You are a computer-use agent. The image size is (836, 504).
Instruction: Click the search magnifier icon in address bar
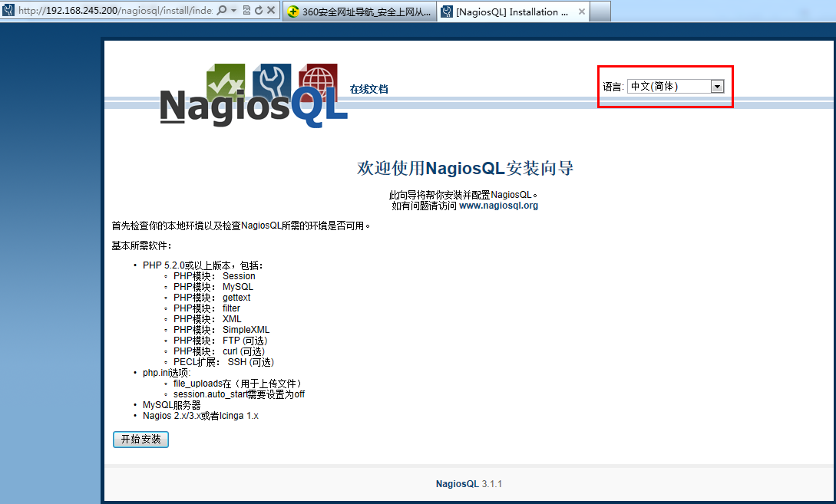tap(222, 10)
